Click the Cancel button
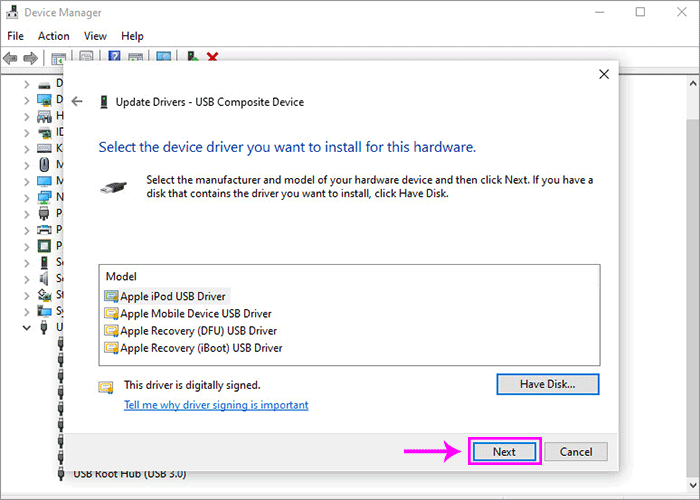Image resolution: width=700 pixels, height=500 pixels. pyautogui.click(x=576, y=451)
